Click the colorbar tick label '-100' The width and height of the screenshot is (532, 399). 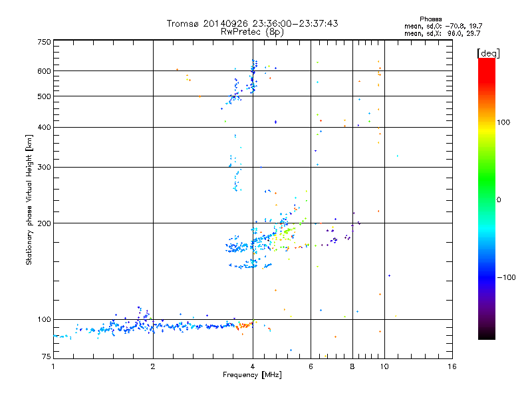506,277
